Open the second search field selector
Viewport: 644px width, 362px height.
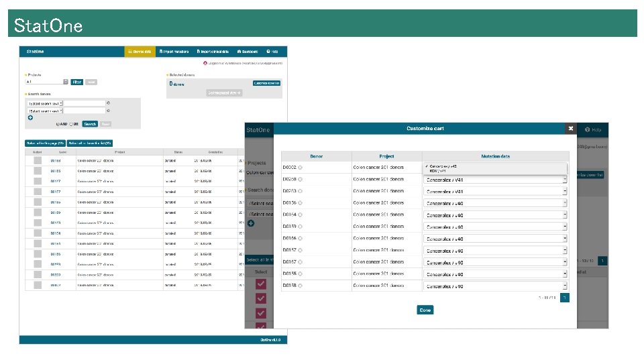pos(45,111)
